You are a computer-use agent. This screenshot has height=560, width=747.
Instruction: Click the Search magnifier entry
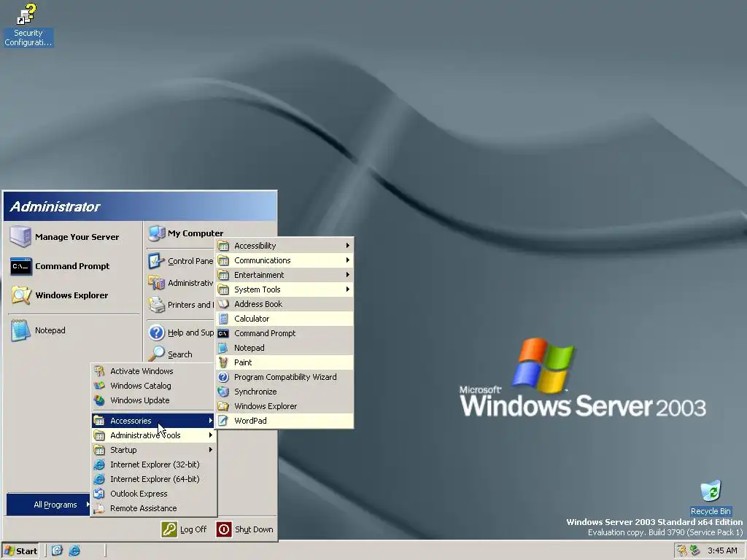181,354
